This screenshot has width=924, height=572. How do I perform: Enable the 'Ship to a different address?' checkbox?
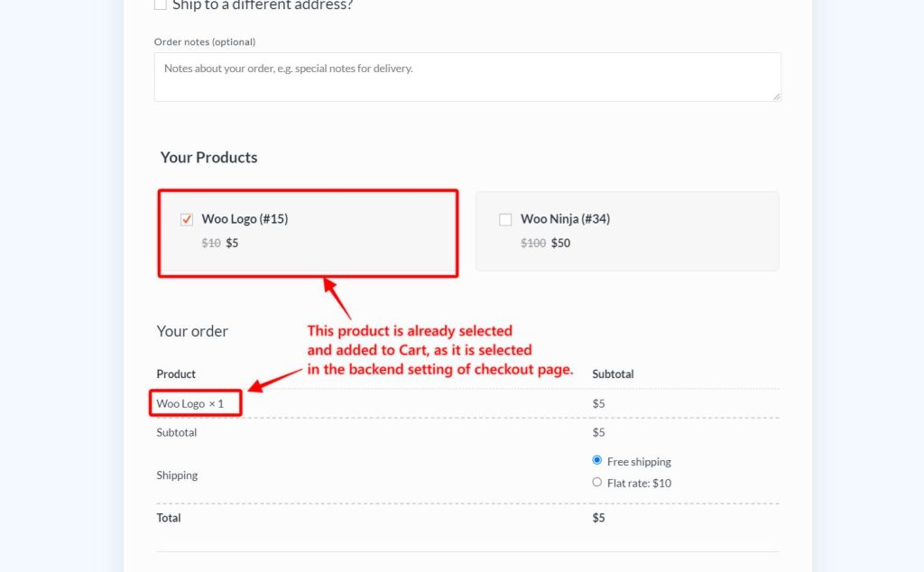160,5
